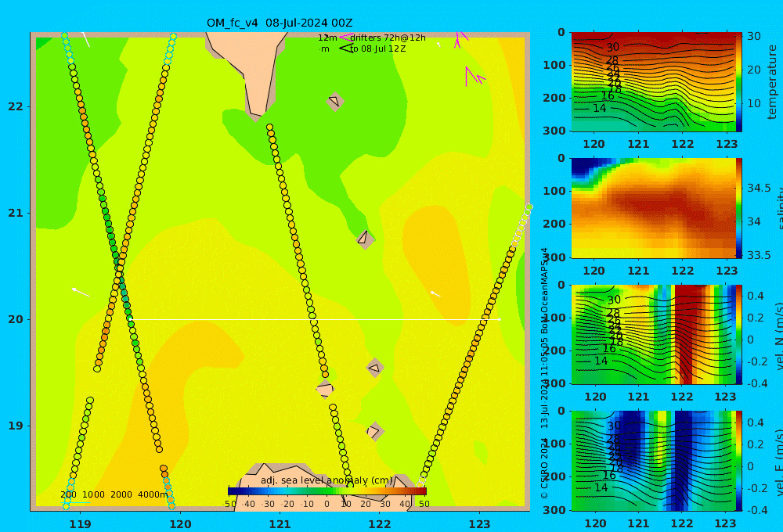The image size is (783, 532).
Task: Select the 'drifters 72h@12h' legend text
Action: (388, 38)
